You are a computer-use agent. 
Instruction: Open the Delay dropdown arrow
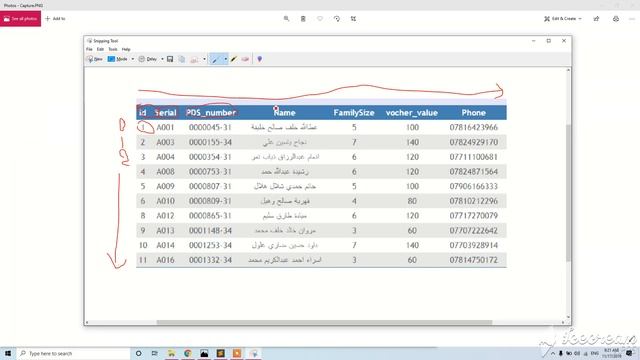(162, 59)
